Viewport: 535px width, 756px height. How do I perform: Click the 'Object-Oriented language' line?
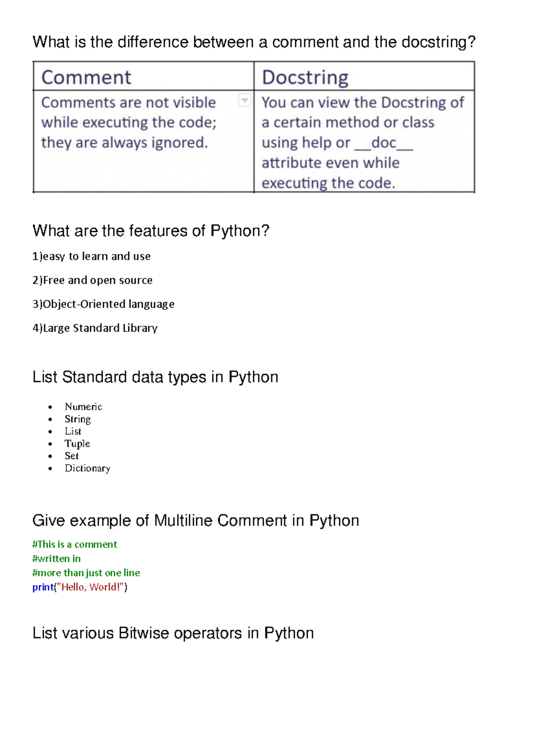(103, 304)
